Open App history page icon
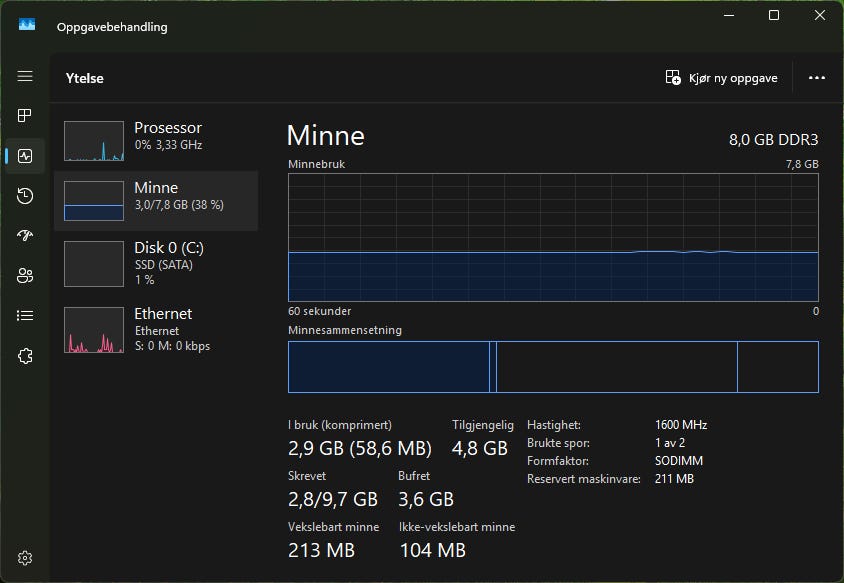 (25, 196)
